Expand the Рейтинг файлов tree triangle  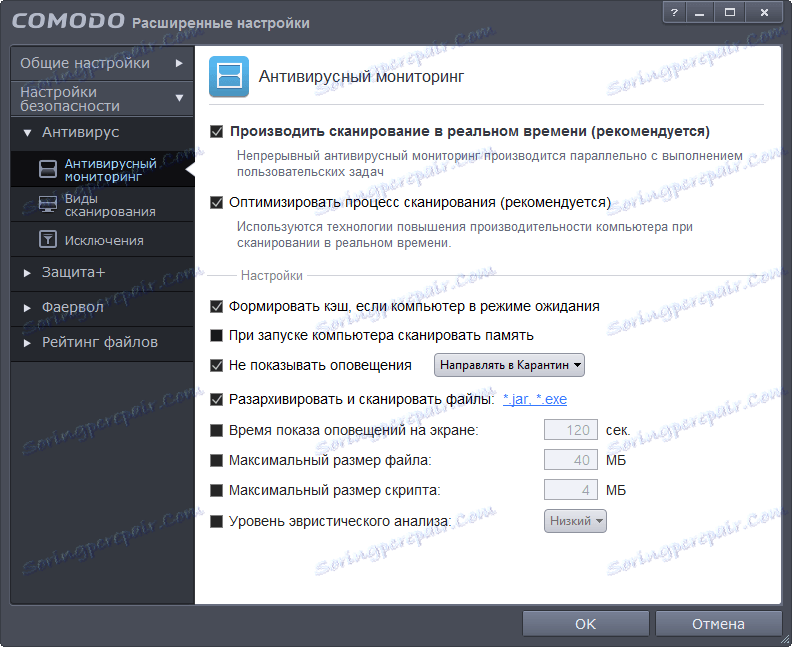point(27,343)
